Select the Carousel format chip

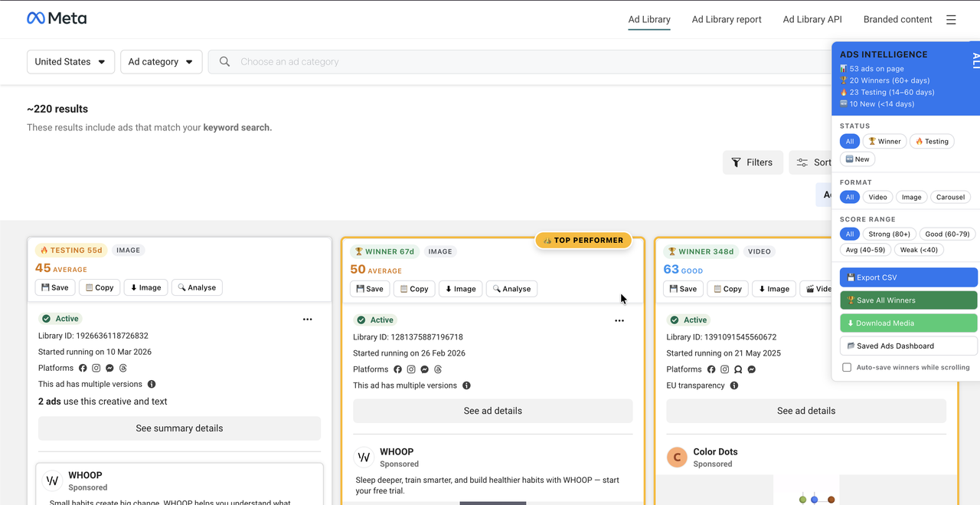(x=950, y=197)
